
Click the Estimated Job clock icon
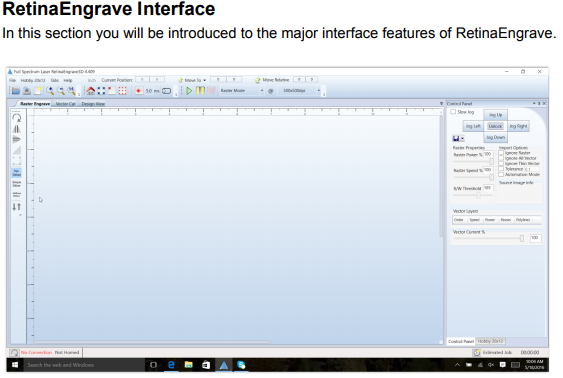coord(476,353)
